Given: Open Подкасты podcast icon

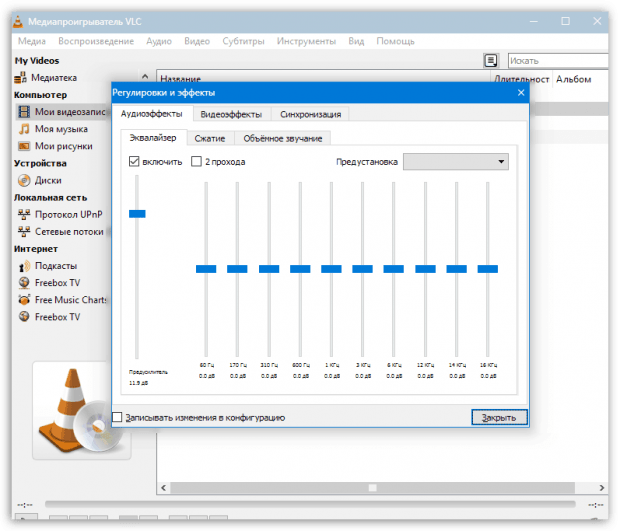Looking at the screenshot, I should (x=24, y=266).
